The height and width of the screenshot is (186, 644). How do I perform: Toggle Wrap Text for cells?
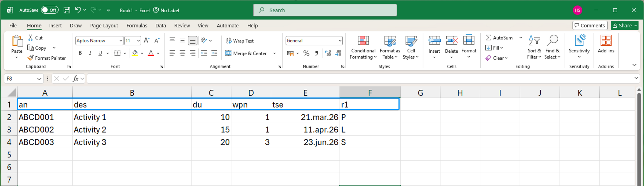click(240, 41)
